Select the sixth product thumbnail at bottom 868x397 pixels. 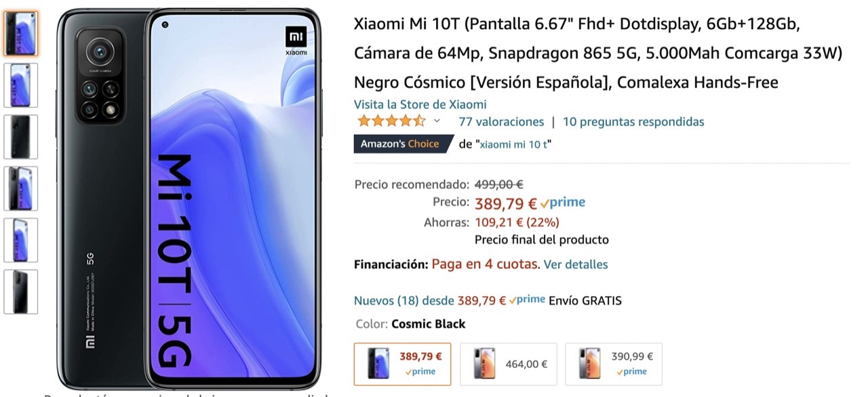[21, 291]
